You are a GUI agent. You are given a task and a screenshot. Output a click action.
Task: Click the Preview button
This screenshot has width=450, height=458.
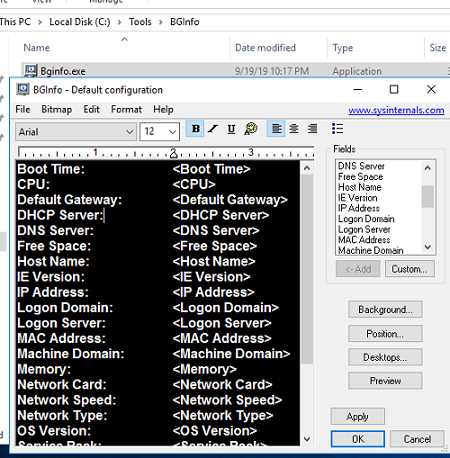click(x=385, y=381)
